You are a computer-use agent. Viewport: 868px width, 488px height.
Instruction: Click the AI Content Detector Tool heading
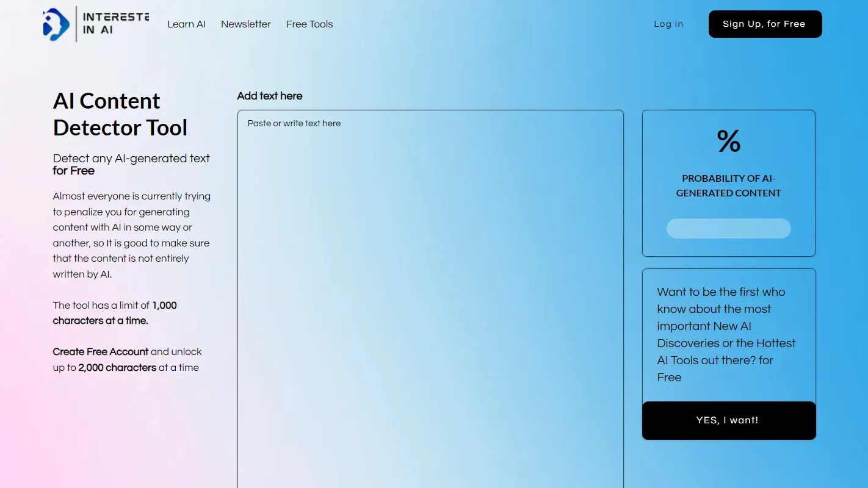(x=120, y=114)
